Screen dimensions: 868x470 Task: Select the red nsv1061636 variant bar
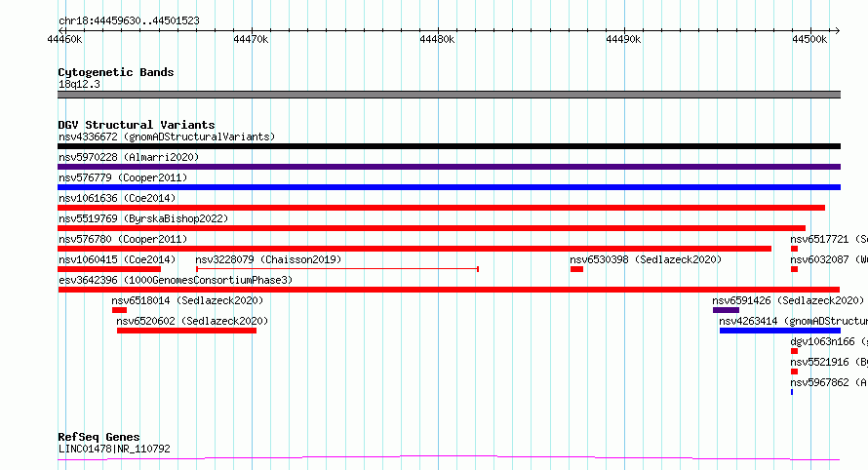[x=441, y=208]
